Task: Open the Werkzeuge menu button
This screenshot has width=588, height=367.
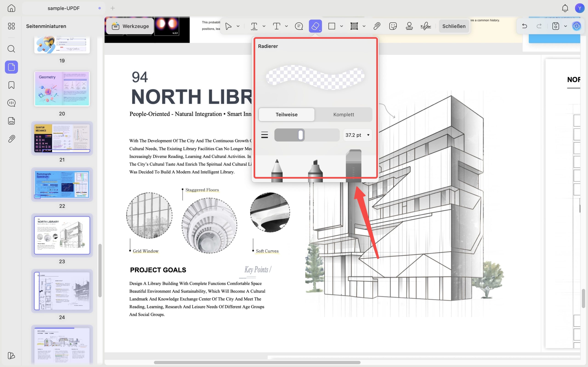Action: pyautogui.click(x=130, y=26)
